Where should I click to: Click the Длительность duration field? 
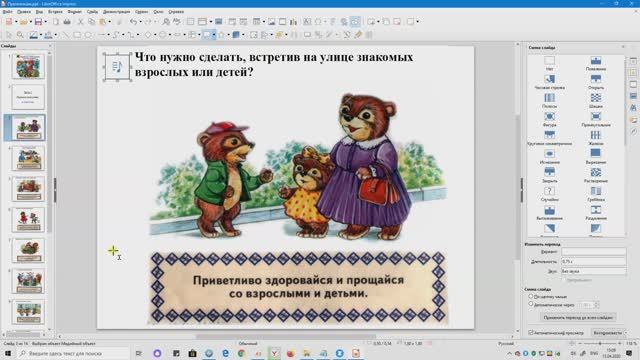coord(593,261)
